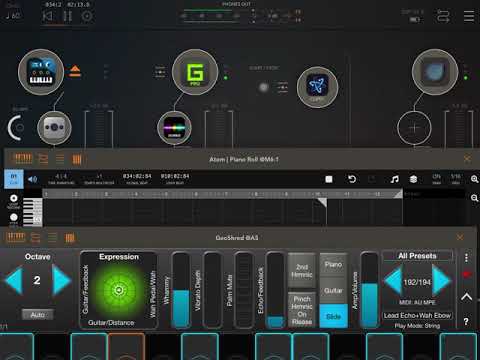Open parameters icon in GeoShred window title bar

coord(35,237)
